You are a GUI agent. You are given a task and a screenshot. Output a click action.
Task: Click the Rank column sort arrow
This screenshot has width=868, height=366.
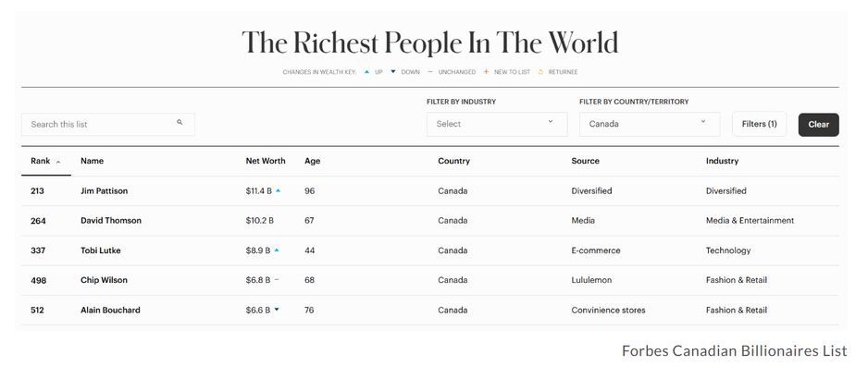(58, 162)
